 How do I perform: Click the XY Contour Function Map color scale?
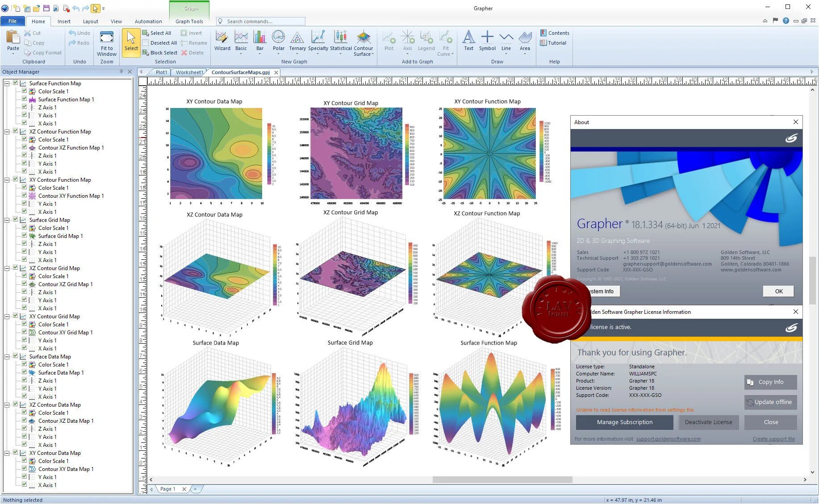click(x=541, y=152)
